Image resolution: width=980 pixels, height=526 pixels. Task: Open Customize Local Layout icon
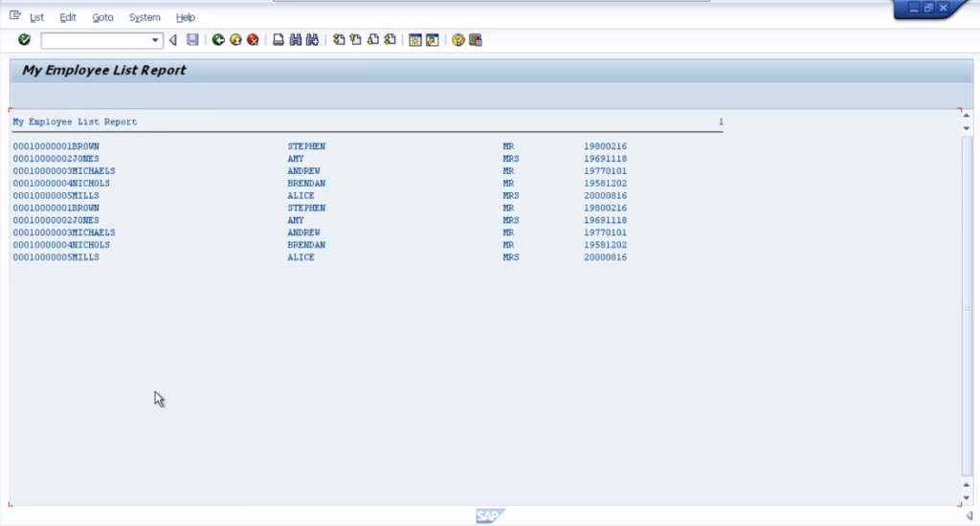[476, 40]
